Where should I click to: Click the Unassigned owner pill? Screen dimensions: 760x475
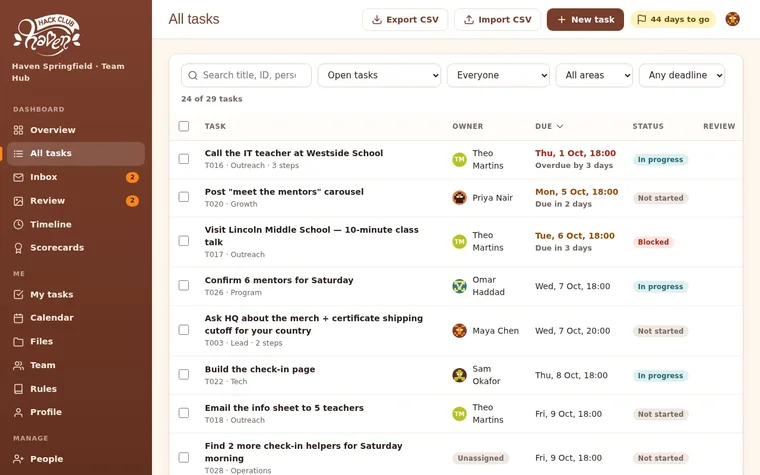[x=480, y=458]
